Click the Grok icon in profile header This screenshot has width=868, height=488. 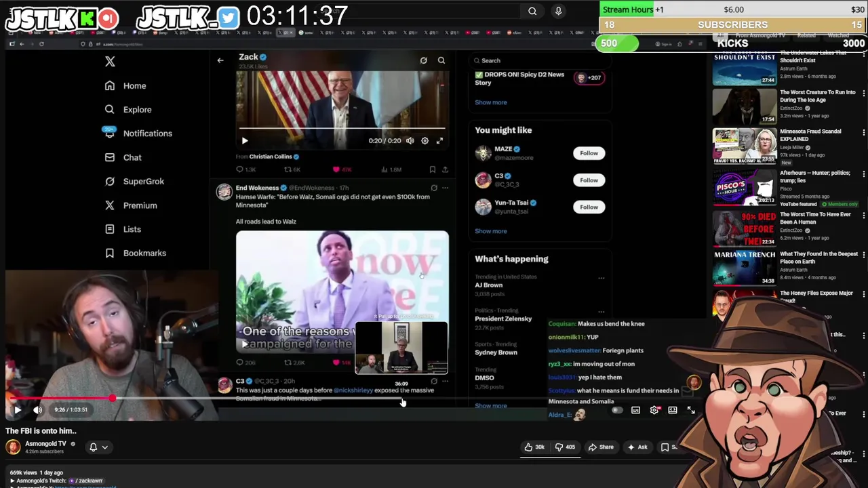coord(423,60)
